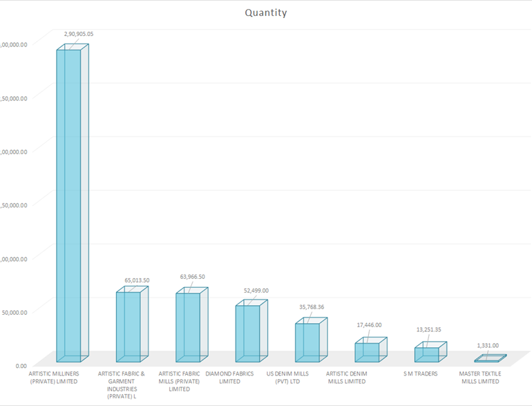Click axis label US DENIM MILLS (PVT) LTD
532x406 pixels.
point(287,378)
